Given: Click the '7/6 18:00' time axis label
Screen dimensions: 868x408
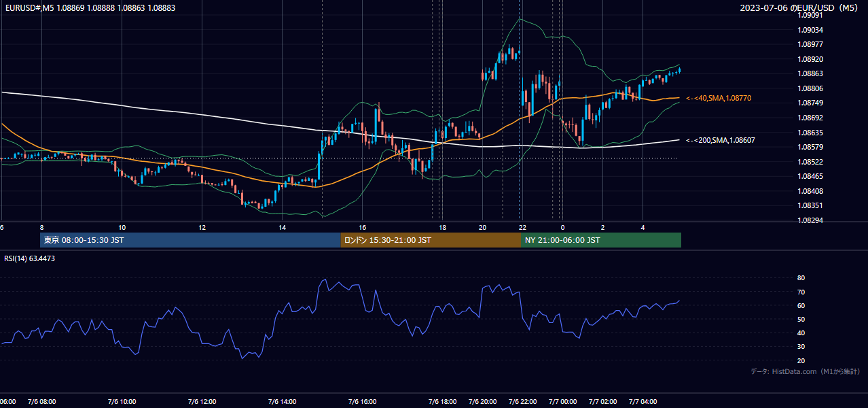Looking at the screenshot, I should pos(442,402).
